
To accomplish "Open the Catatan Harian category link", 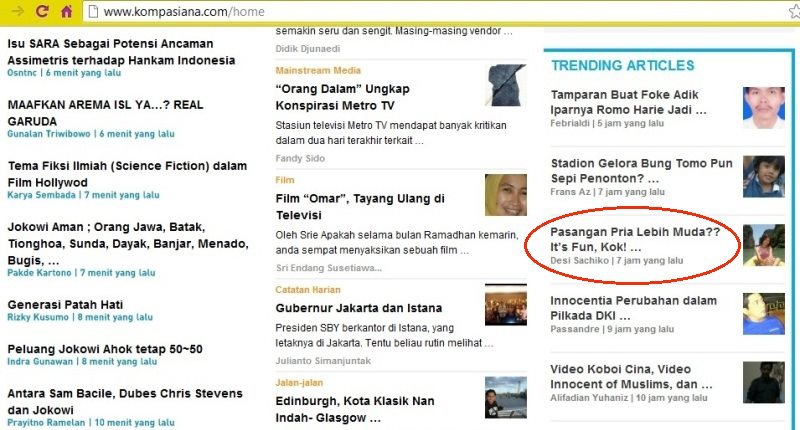I will pos(311,290).
